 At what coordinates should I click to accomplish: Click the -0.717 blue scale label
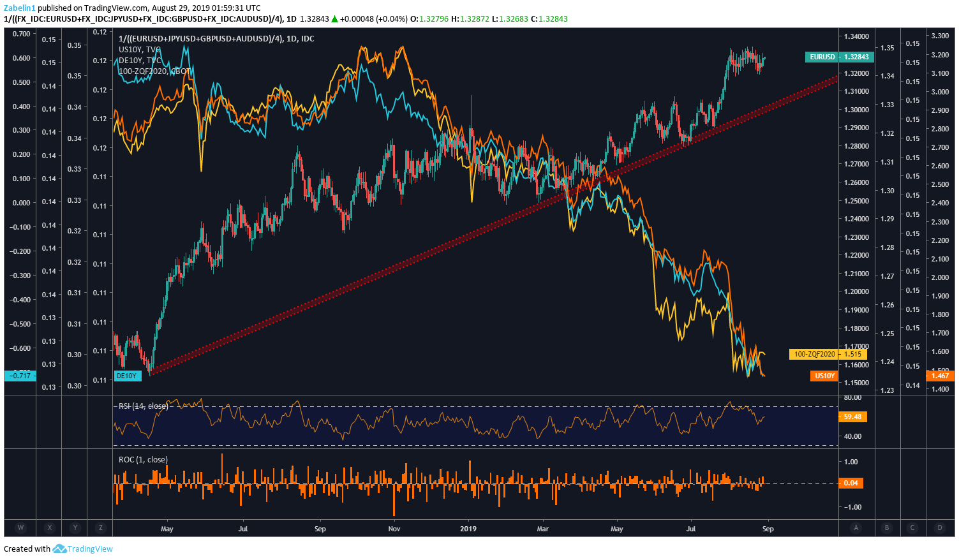21,375
